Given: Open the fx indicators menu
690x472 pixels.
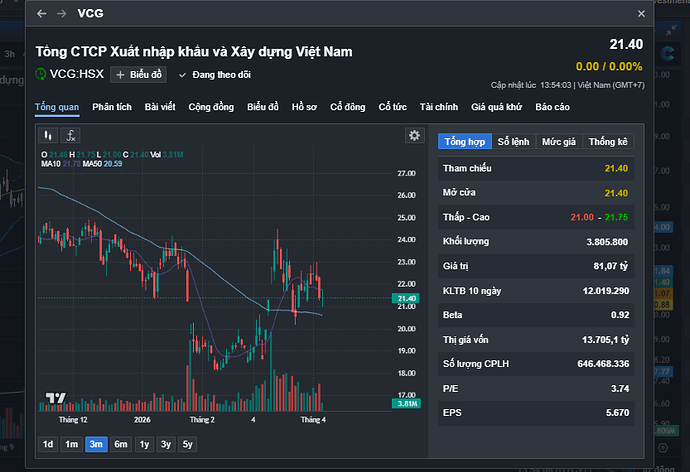Looking at the screenshot, I should (x=70, y=135).
